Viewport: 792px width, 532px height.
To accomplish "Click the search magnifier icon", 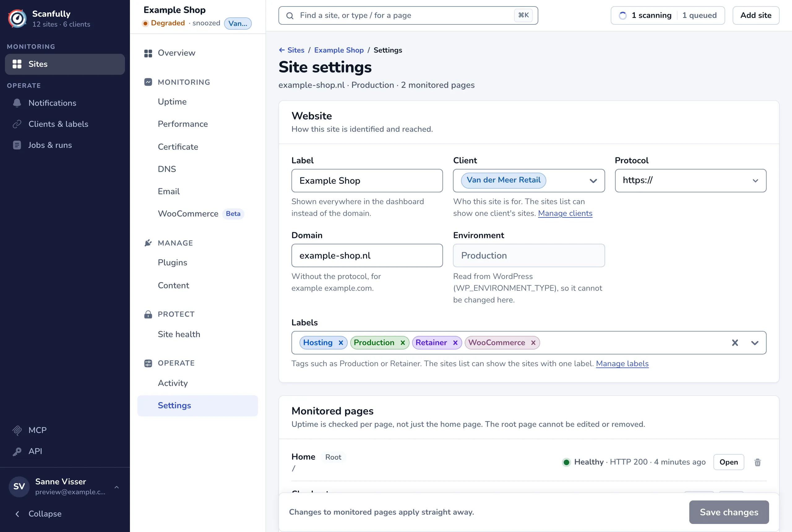I will tap(290, 15).
